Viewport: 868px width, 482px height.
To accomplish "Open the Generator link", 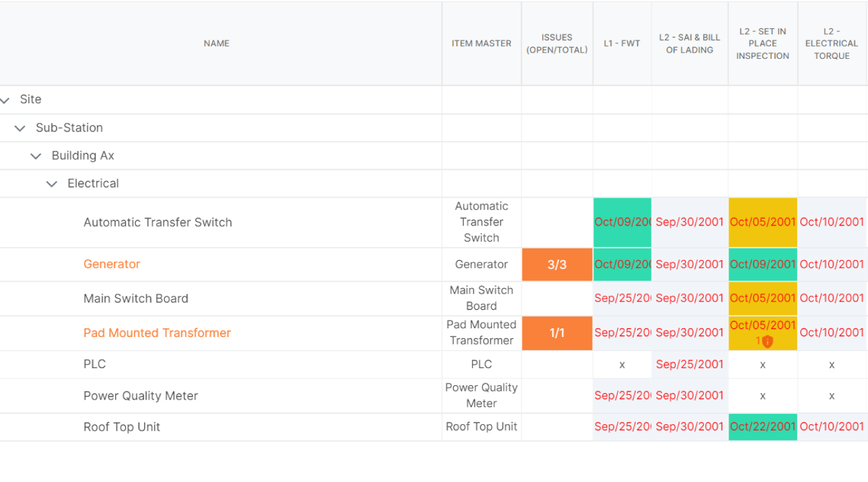I will [x=112, y=264].
